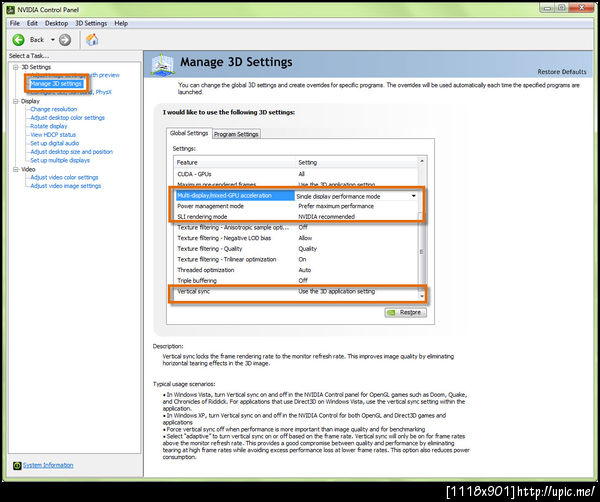Click the Manage 3D Settings header icon
Image resolution: width=600 pixels, height=502 pixels.
(x=163, y=64)
